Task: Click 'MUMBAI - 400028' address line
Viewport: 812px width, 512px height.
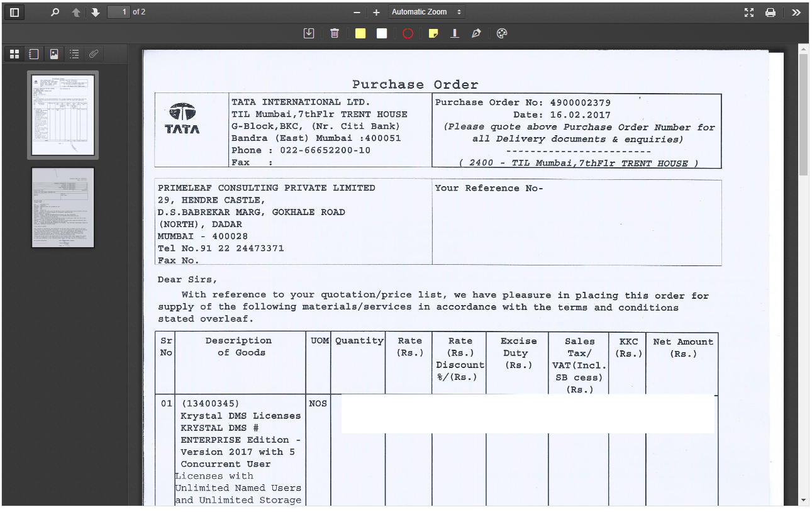Action: tap(203, 237)
